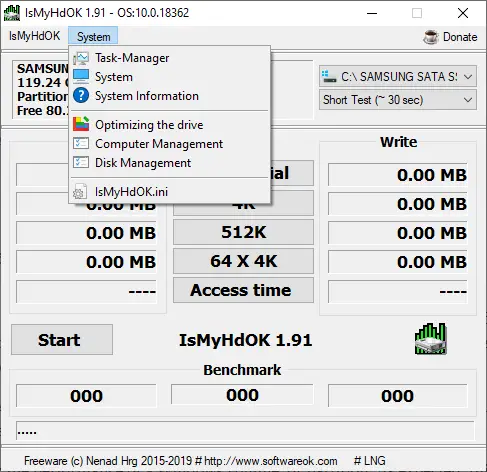Open Task-Manager from the System menu
The width and height of the screenshot is (487, 472).
point(169,58)
